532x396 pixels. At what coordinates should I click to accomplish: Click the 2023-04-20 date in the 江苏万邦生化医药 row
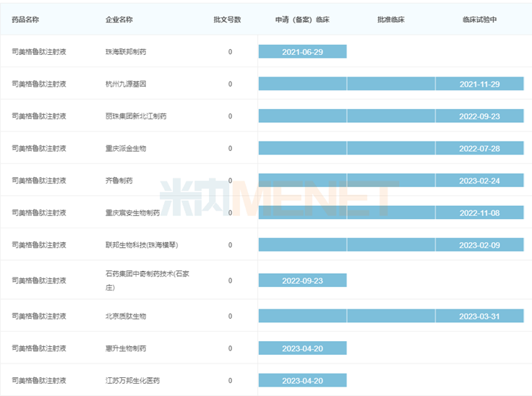pos(303,381)
